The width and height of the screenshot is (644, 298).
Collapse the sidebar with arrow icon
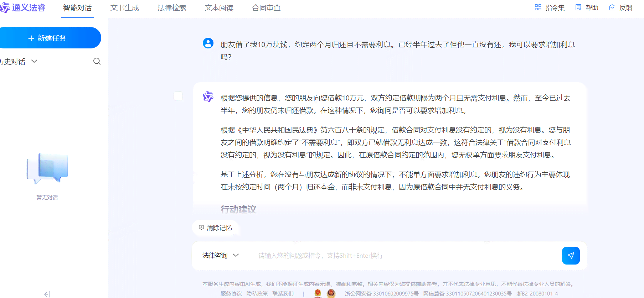click(x=47, y=294)
